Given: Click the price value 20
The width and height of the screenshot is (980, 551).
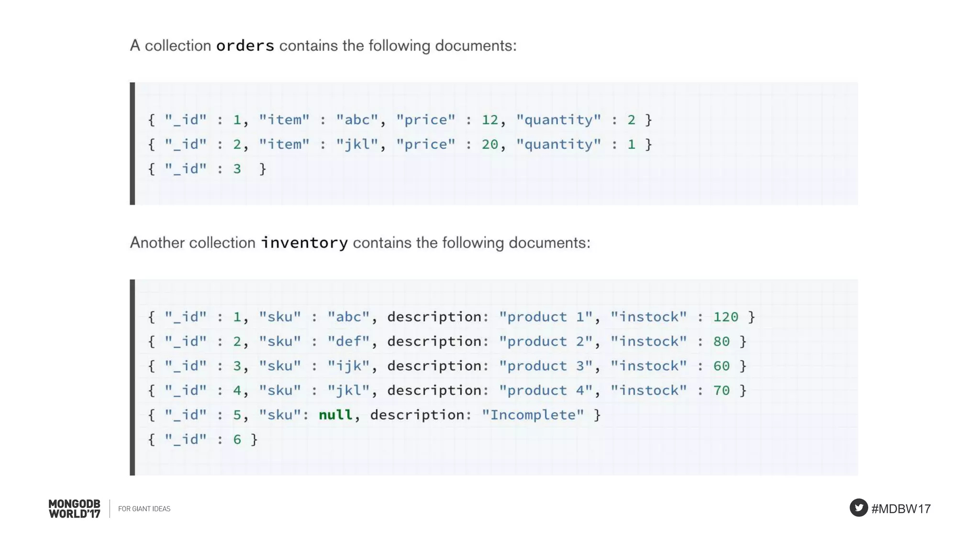Looking at the screenshot, I should tap(490, 144).
